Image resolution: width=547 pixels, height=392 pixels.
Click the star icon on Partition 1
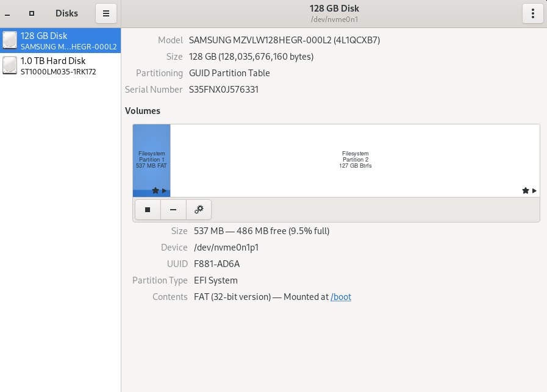[156, 190]
